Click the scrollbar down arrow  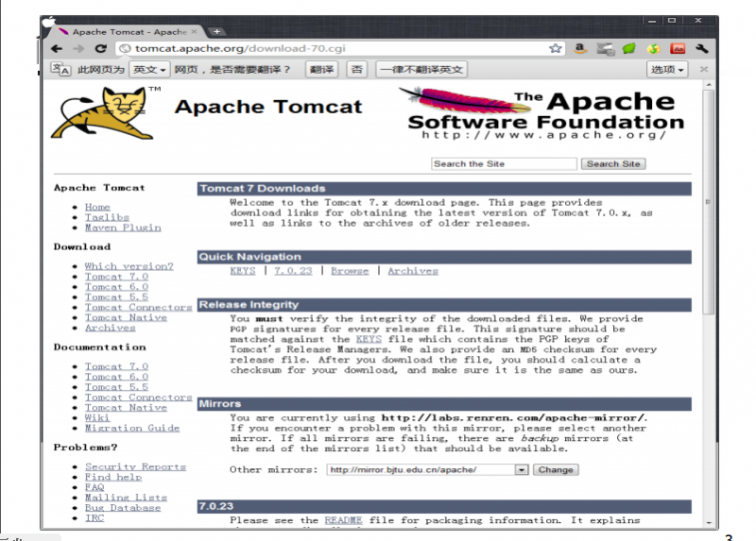click(x=708, y=522)
